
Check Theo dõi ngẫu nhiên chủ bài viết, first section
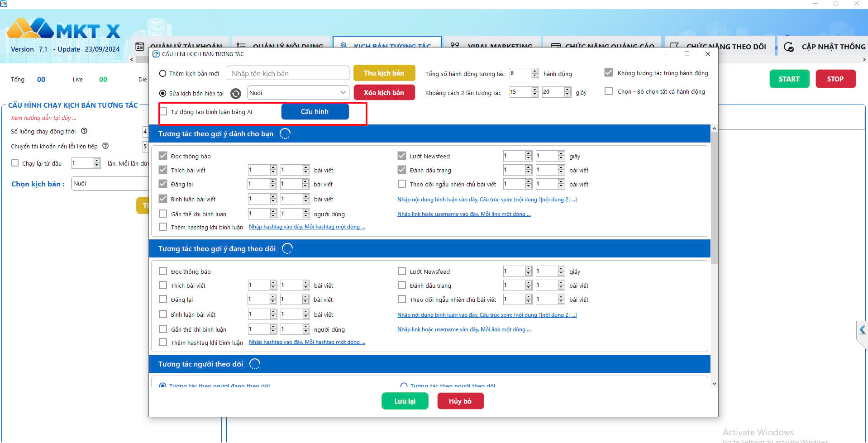click(x=402, y=184)
